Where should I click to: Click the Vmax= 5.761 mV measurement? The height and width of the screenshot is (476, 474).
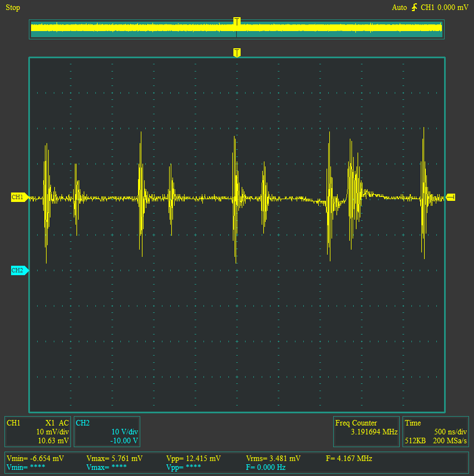pos(114,458)
